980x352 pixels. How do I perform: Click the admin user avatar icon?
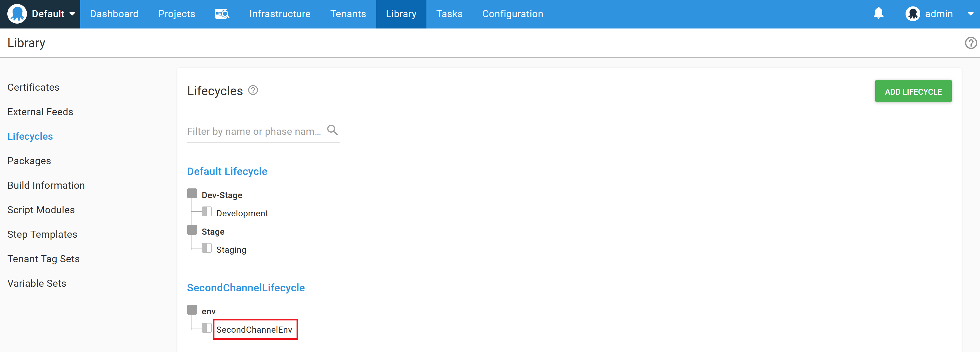pos(912,14)
